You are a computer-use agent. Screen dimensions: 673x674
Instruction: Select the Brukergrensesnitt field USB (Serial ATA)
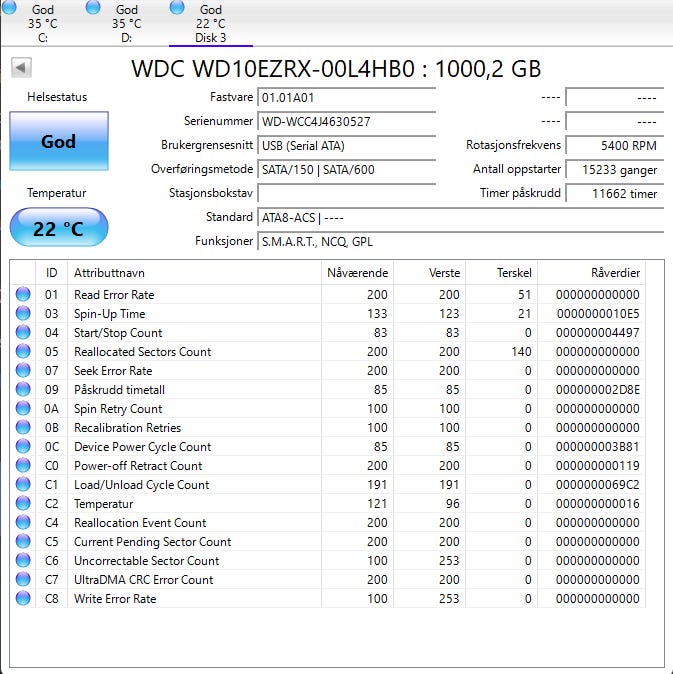[346, 146]
